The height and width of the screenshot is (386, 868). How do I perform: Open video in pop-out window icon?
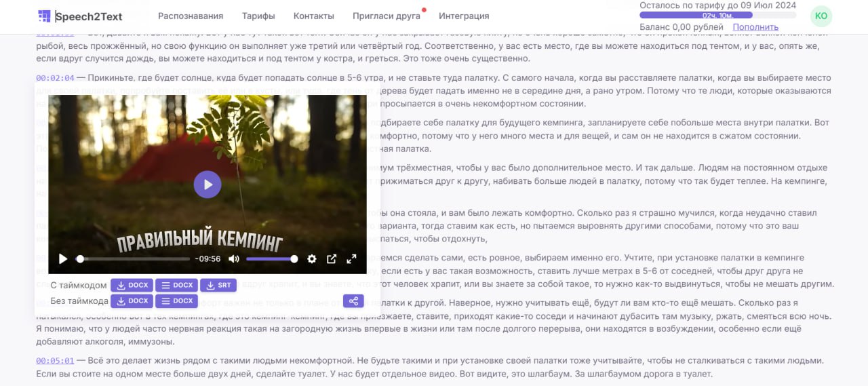pyautogui.click(x=332, y=258)
